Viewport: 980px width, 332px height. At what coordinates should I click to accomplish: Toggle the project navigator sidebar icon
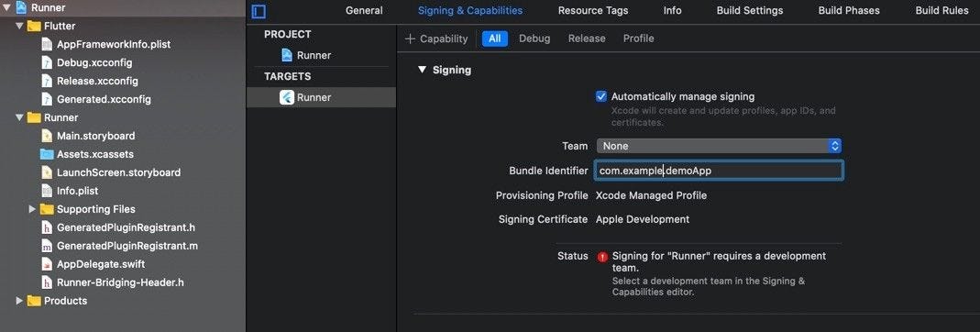pos(259,11)
